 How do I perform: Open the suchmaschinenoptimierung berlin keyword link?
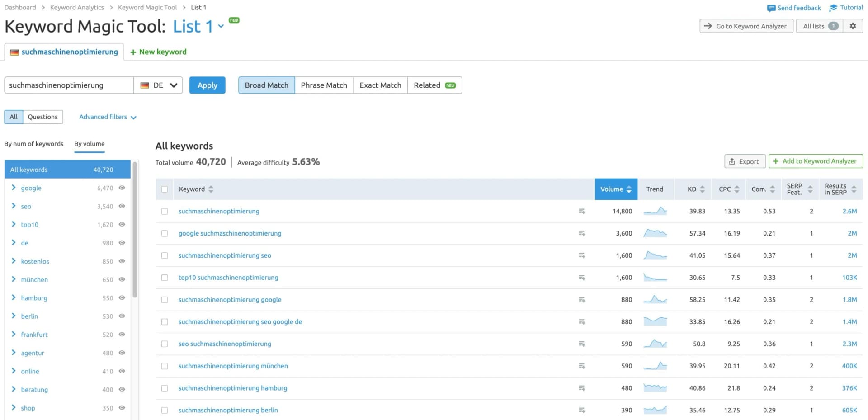point(228,410)
